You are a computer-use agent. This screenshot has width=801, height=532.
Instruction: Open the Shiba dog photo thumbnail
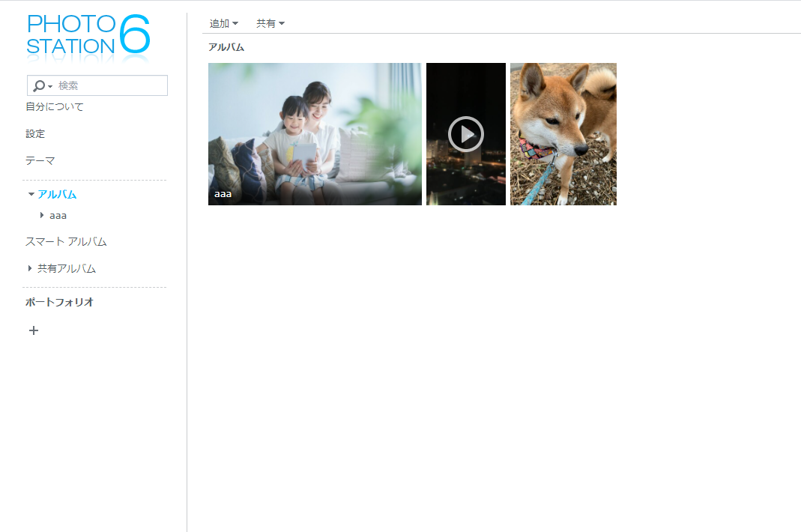(x=563, y=134)
